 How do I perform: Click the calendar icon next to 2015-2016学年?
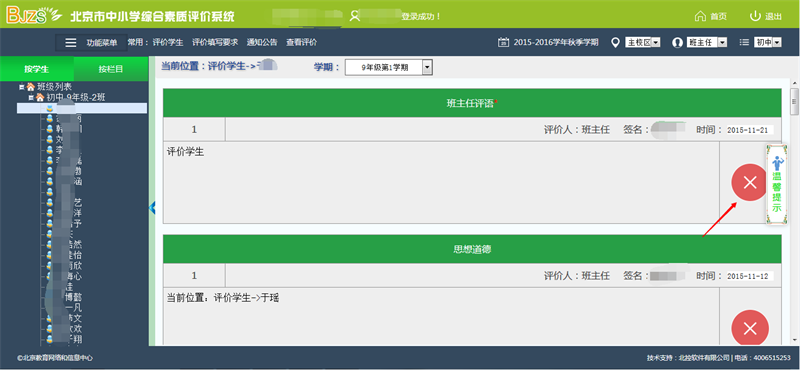click(x=503, y=42)
